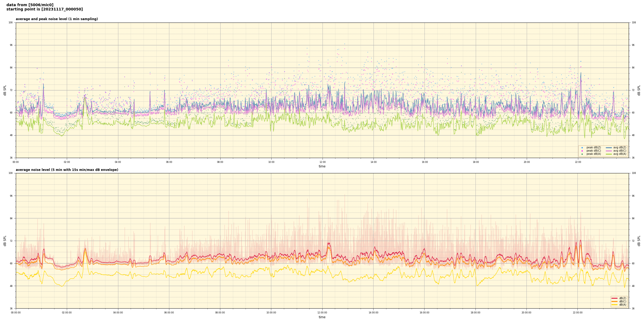Click the 22:00:00 tick label on bottom chart
This screenshot has width=644, height=322.
578,313
